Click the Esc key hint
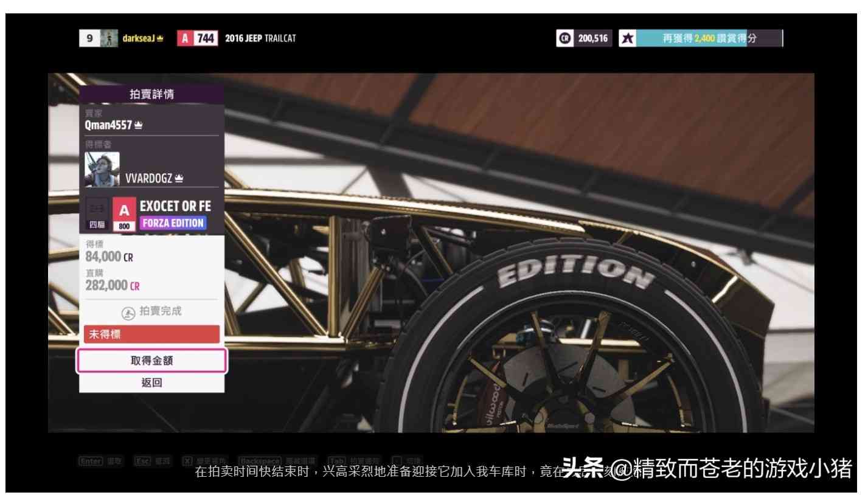The width and height of the screenshot is (868, 495). (143, 461)
